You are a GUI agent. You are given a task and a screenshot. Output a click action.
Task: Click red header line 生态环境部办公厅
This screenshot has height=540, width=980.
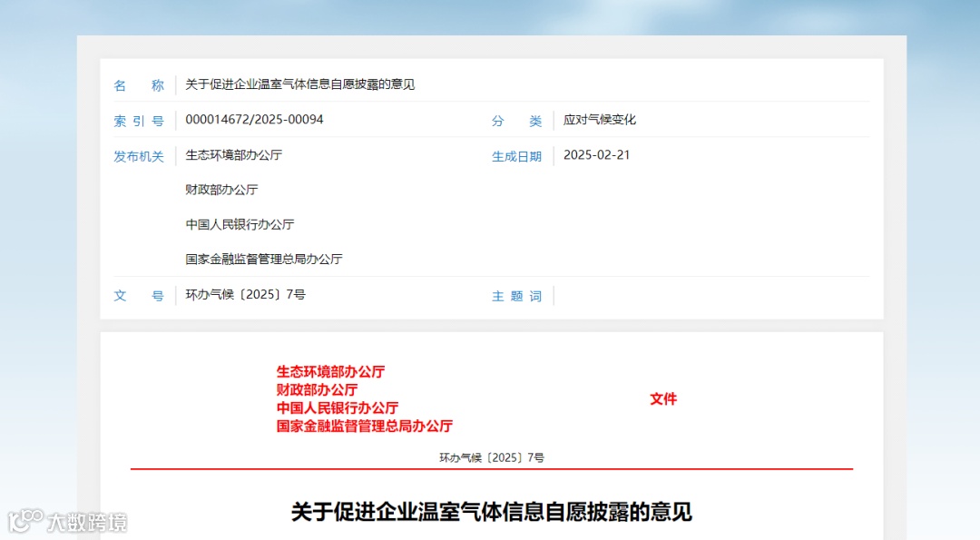pos(330,372)
